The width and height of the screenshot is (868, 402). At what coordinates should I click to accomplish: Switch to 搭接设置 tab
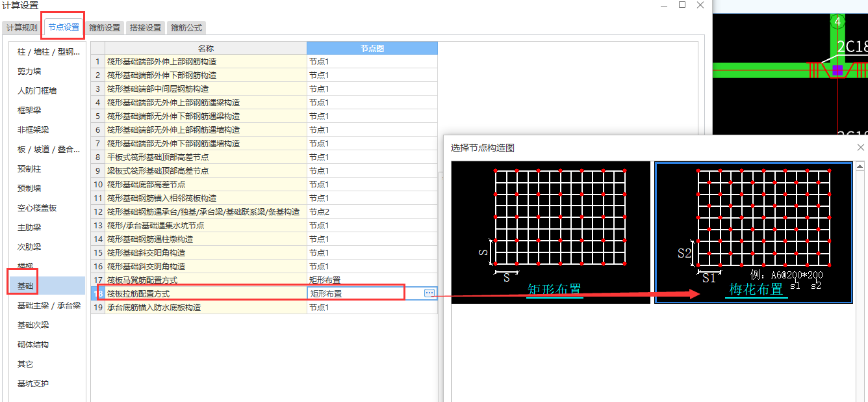coord(146,28)
